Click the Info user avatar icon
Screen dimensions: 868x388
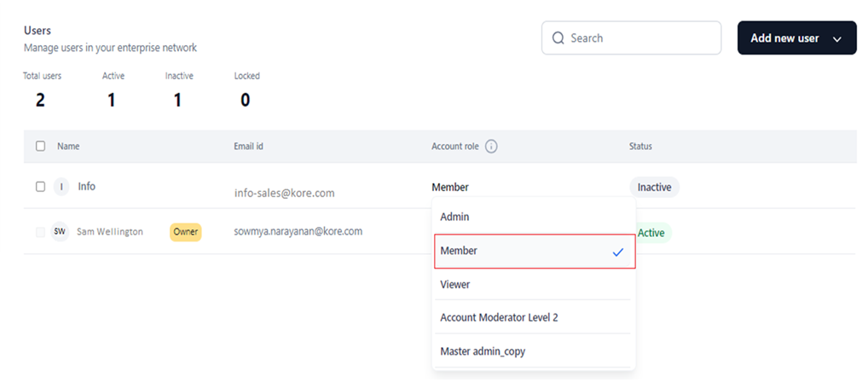[61, 187]
